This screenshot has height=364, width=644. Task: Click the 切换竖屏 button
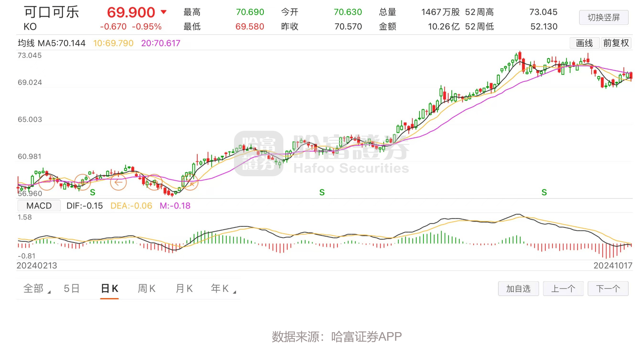[604, 18]
